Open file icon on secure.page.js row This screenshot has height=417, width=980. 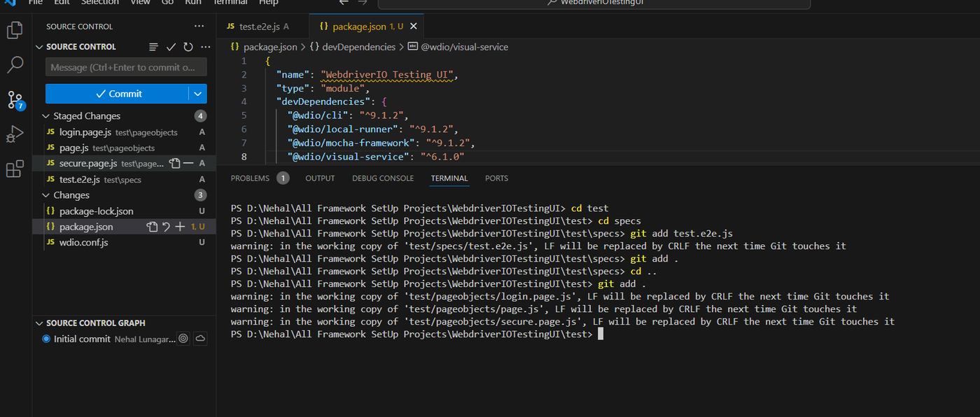pyautogui.click(x=175, y=163)
